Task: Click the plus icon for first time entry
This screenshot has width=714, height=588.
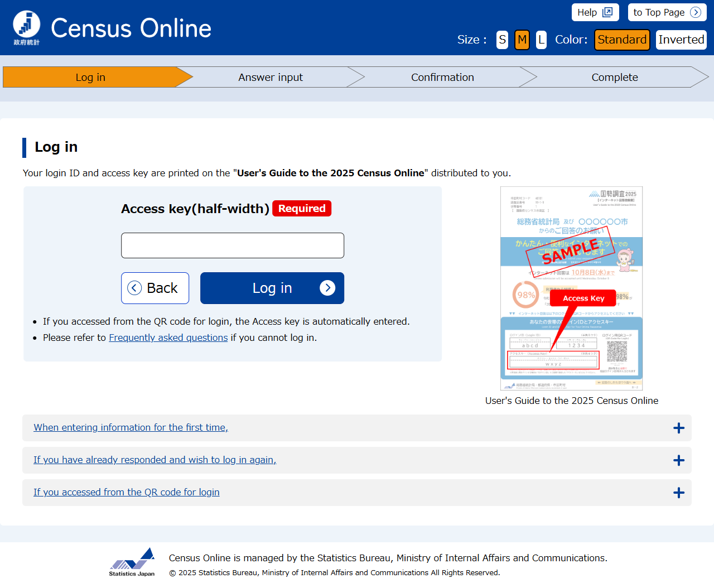Action: [678, 428]
